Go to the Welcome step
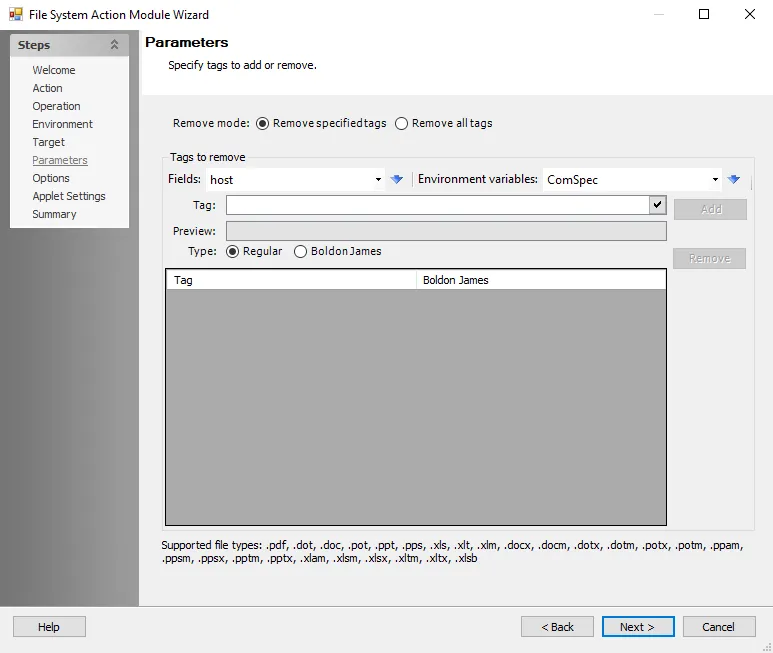 54,70
